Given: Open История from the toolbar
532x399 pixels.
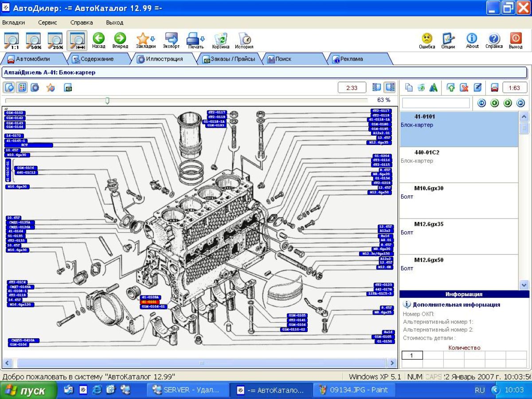Looking at the screenshot, I should (244, 40).
